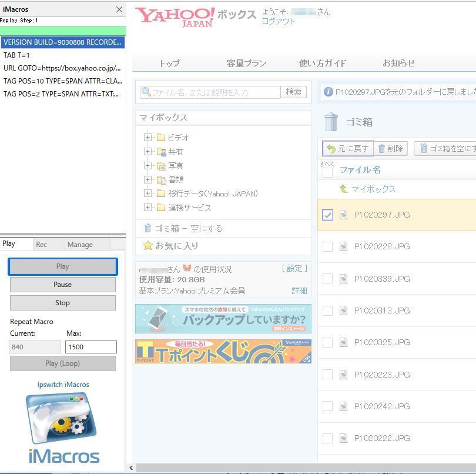Toggle the select-all すべて checkbox

(x=327, y=173)
